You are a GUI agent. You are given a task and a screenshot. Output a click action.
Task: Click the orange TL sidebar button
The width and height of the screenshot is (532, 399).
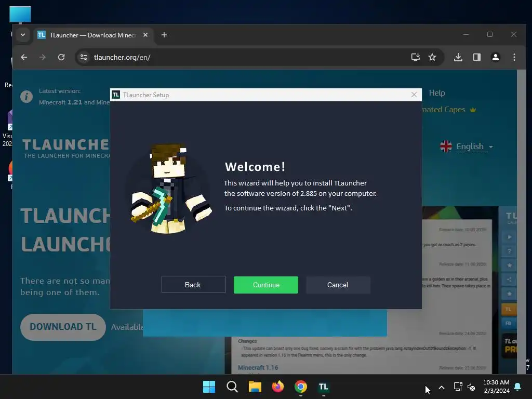coord(509,309)
